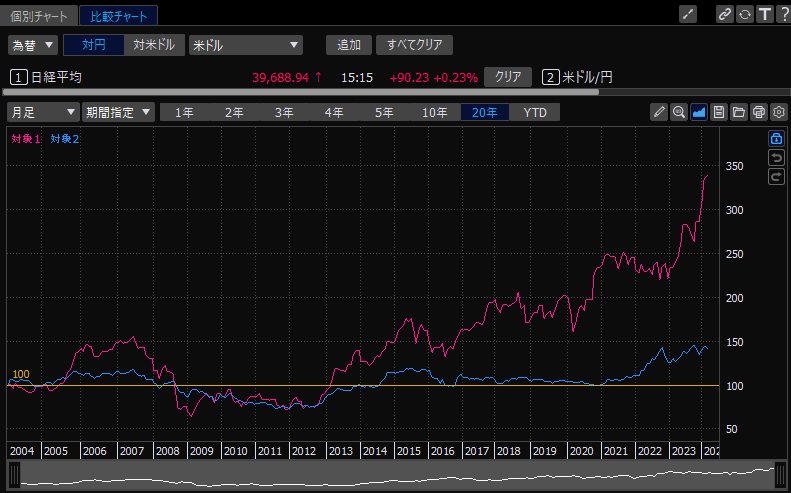Click the 200 value on the price axis
This screenshot has width=791, height=493.
click(x=734, y=298)
